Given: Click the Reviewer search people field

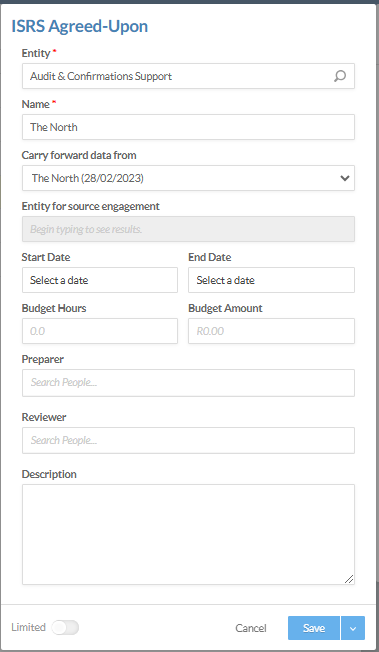Looking at the screenshot, I should click(x=188, y=440).
